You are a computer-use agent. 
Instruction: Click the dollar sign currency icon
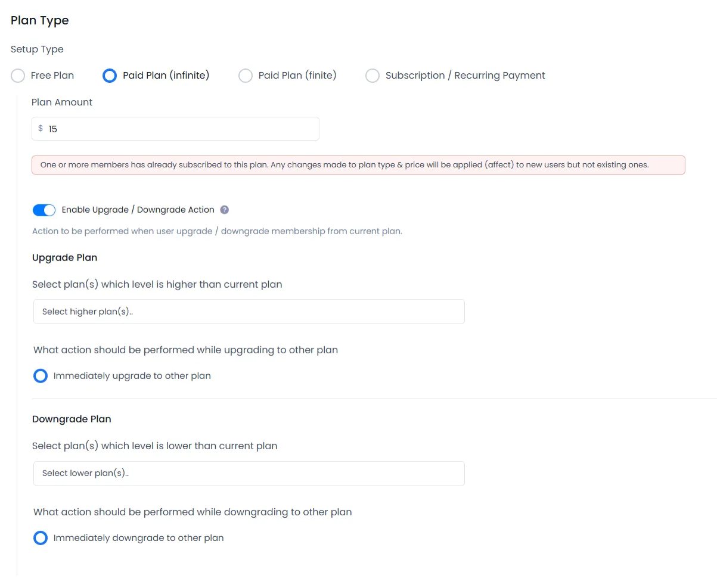coord(41,129)
